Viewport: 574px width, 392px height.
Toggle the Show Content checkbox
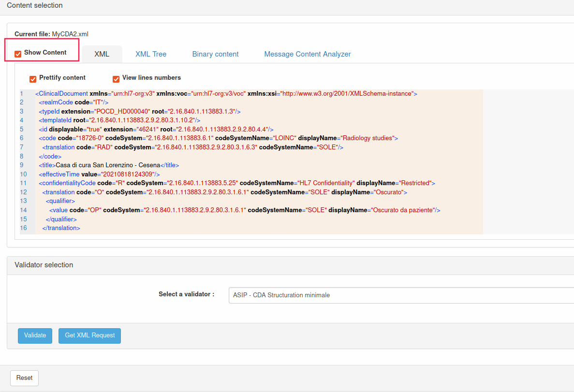click(x=18, y=54)
